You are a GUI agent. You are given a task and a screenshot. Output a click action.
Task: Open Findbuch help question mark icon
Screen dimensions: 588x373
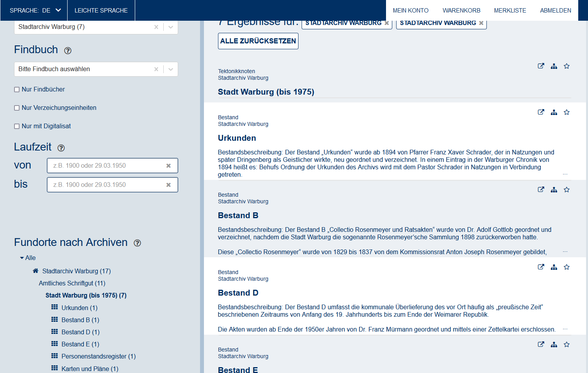pos(68,50)
